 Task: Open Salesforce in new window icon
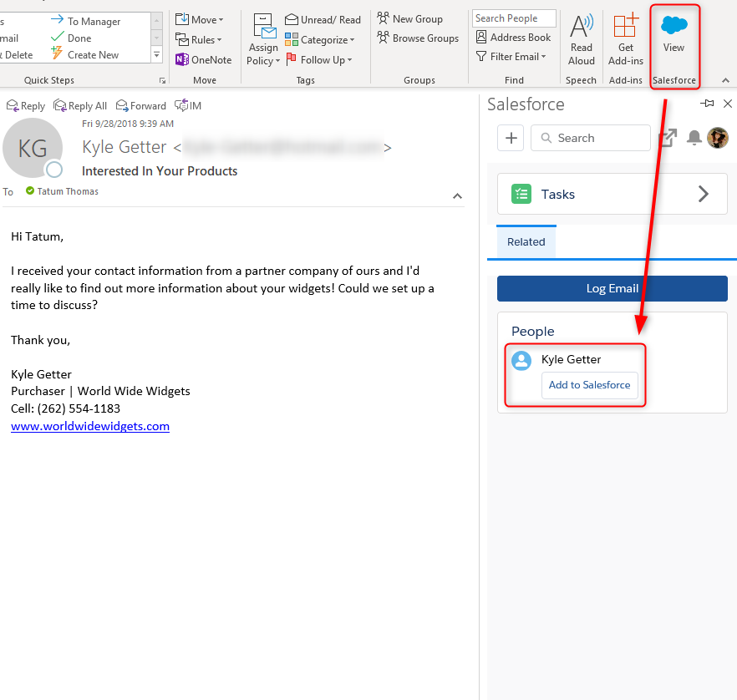(x=668, y=138)
